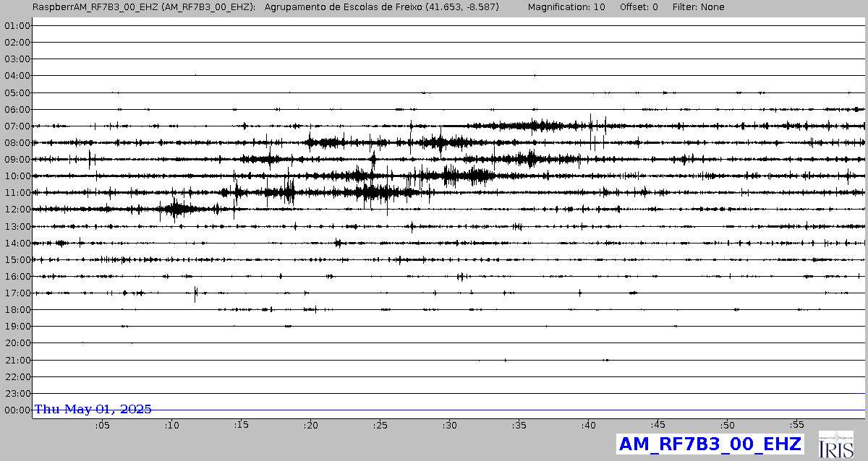This screenshot has width=868, height=461.
Task: Click the 12:00 hour label
Action: pos(17,209)
